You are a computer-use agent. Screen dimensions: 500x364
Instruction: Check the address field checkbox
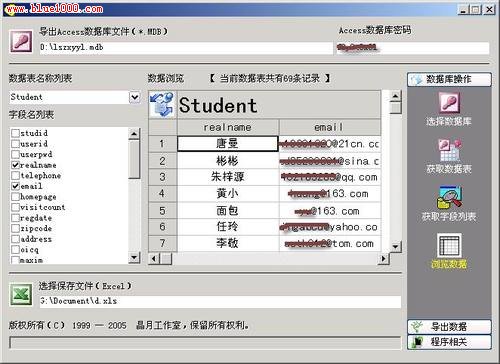[15, 239]
